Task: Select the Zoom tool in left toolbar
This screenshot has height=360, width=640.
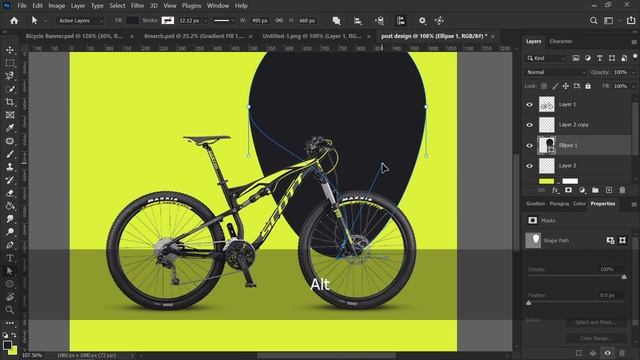Action: point(10,310)
